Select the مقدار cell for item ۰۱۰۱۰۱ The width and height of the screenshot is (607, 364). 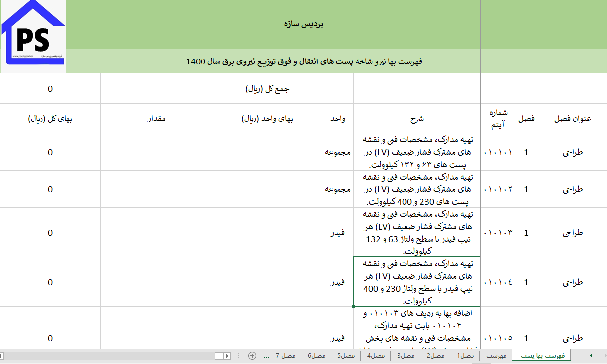(156, 152)
